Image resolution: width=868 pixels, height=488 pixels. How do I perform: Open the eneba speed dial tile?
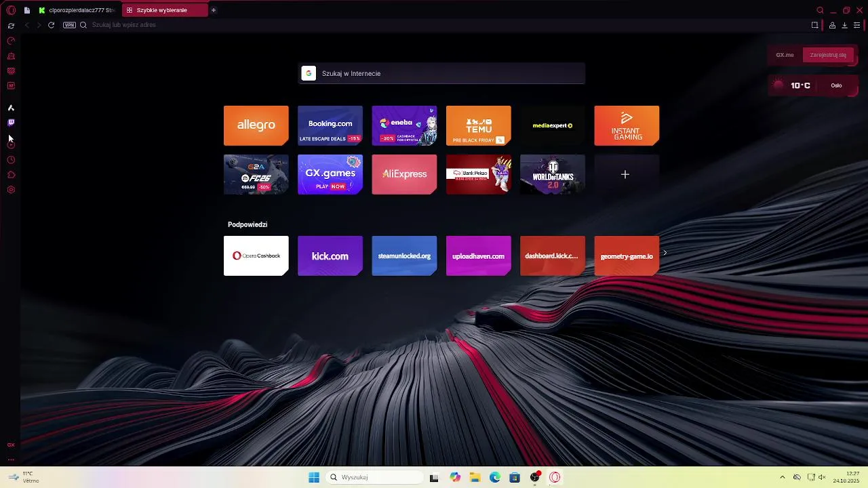pyautogui.click(x=404, y=125)
